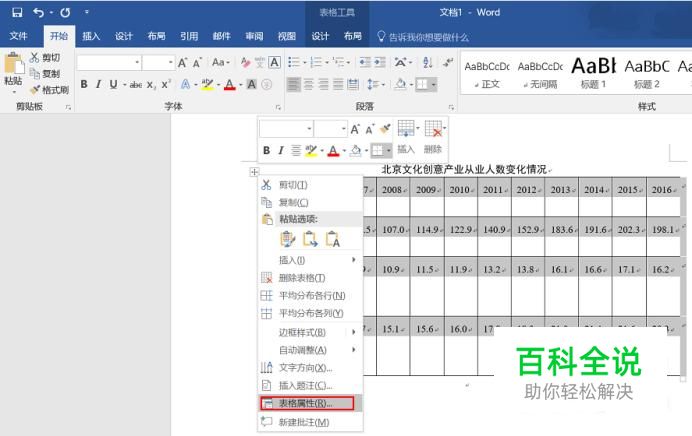
Task: Toggle Bold in the ribbon font group
Action: coord(84,84)
